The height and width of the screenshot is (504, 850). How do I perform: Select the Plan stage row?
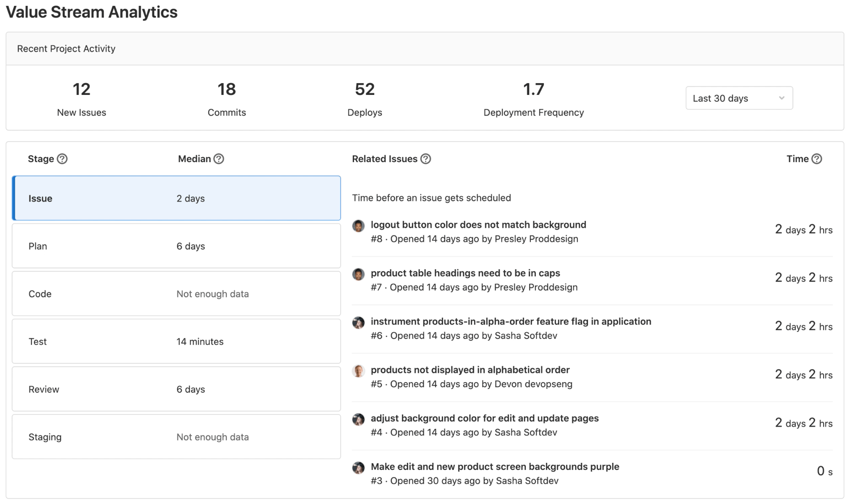[176, 246]
